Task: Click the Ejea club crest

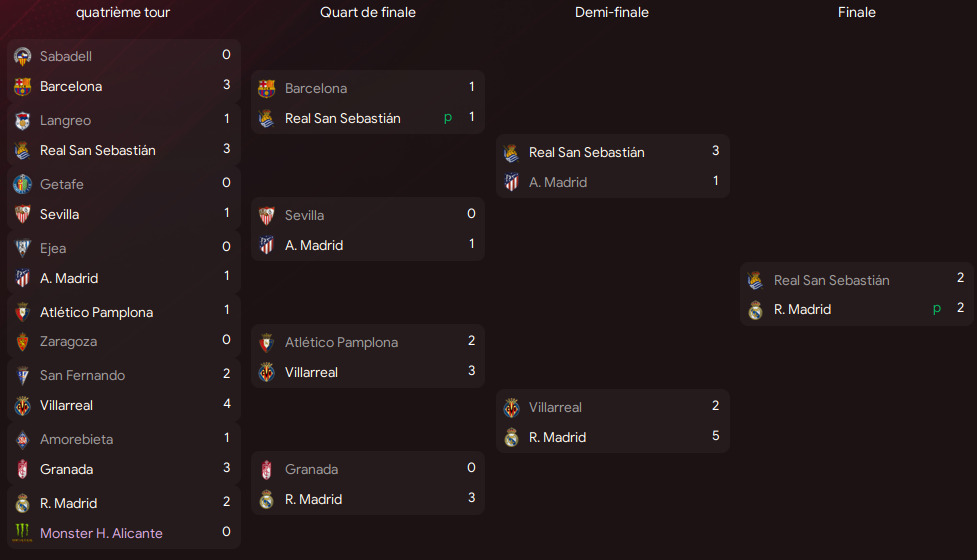Action: (22, 249)
